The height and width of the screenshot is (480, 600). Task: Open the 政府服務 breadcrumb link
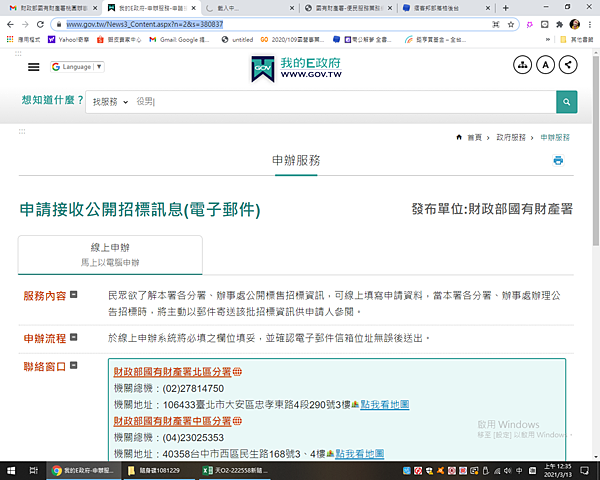pos(511,137)
